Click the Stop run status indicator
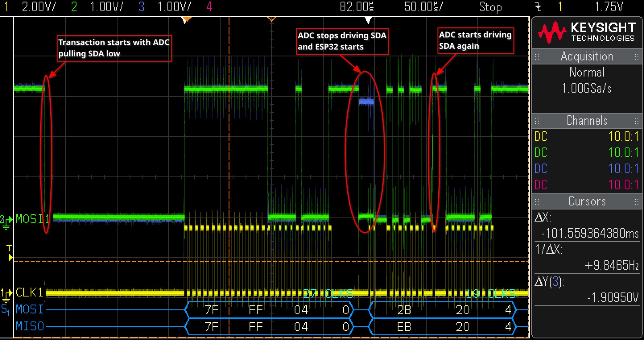This screenshot has width=644, height=340. [x=490, y=7]
